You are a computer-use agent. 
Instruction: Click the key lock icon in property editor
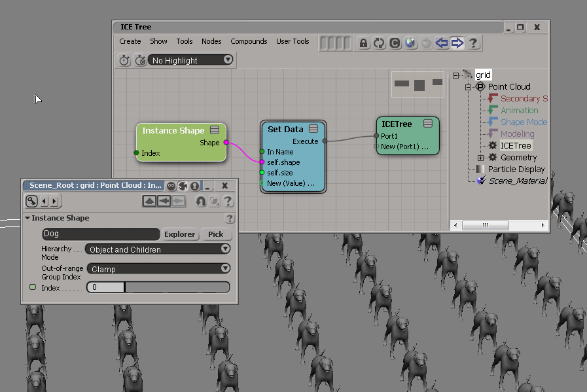pyautogui.click(x=31, y=201)
